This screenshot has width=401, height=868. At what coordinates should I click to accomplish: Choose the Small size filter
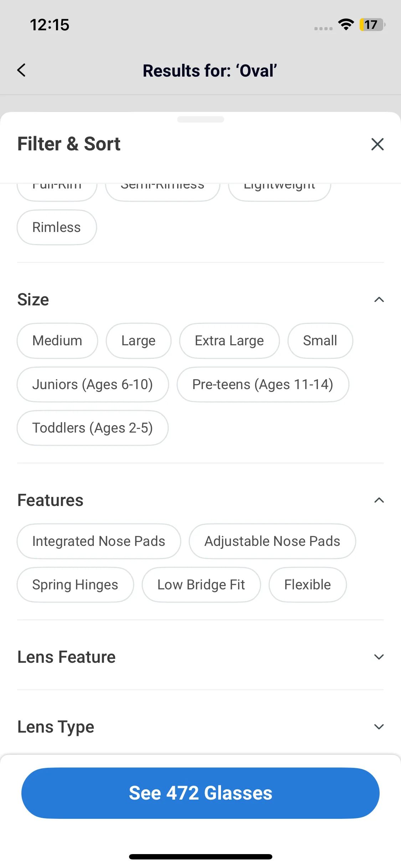320,341
